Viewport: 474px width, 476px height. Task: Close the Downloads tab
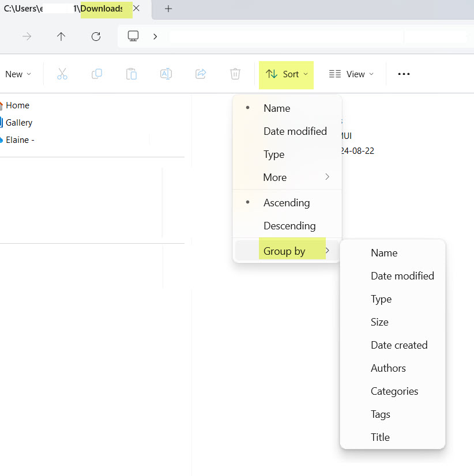click(x=137, y=8)
